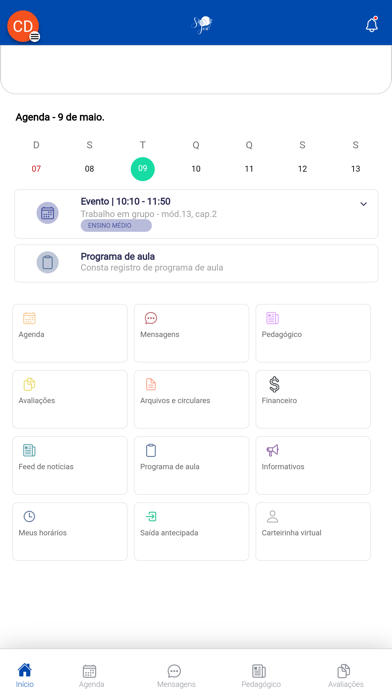This screenshot has height=696, width=392.
Task: Click the Meus horários label
Action: (43, 533)
